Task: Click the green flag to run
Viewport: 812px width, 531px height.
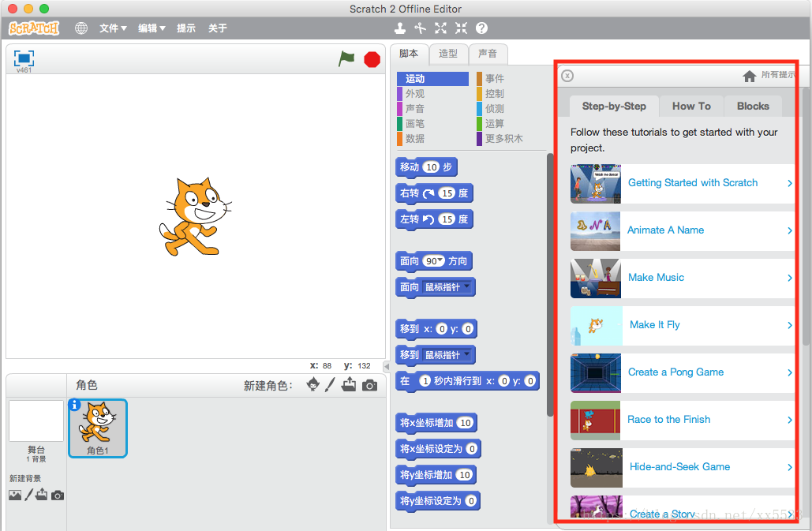Action: pos(346,59)
